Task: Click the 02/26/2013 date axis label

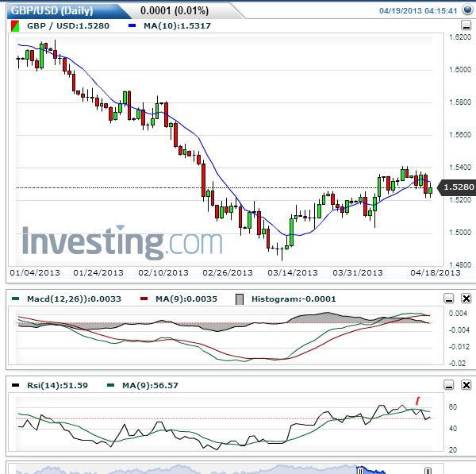Action: [x=228, y=272]
